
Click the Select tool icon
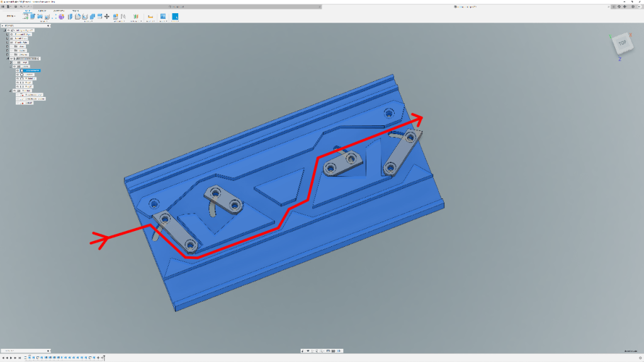(x=176, y=16)
